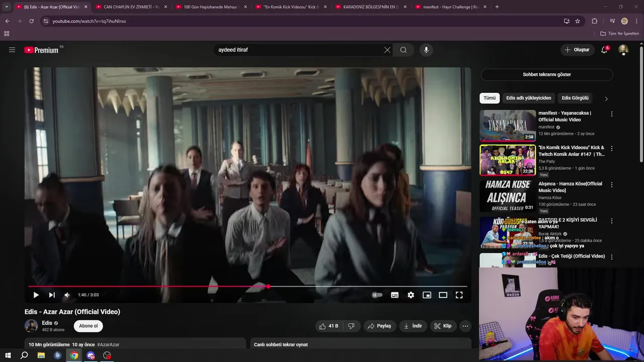
Task: Show more filter chips with arrow
Action: [606, 99]
